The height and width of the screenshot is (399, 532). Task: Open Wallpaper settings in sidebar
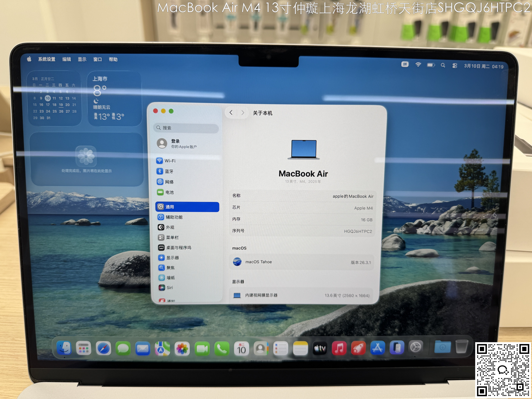coord(171,278)
